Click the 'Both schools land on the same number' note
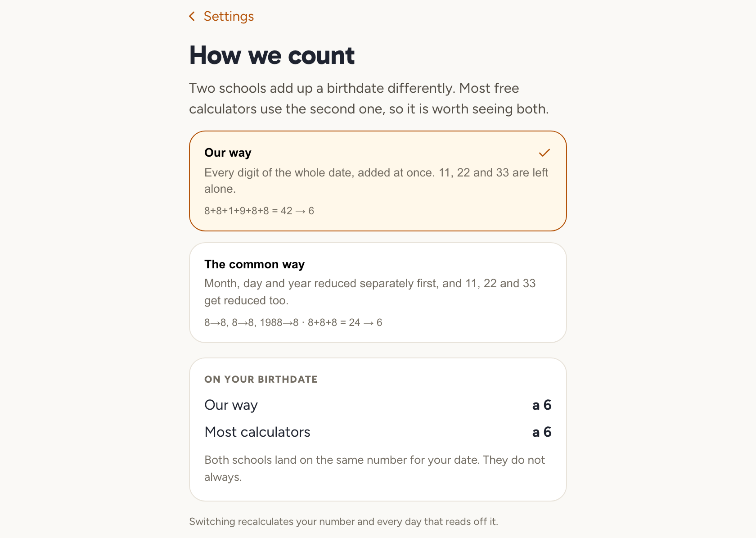 coord(374,468)
